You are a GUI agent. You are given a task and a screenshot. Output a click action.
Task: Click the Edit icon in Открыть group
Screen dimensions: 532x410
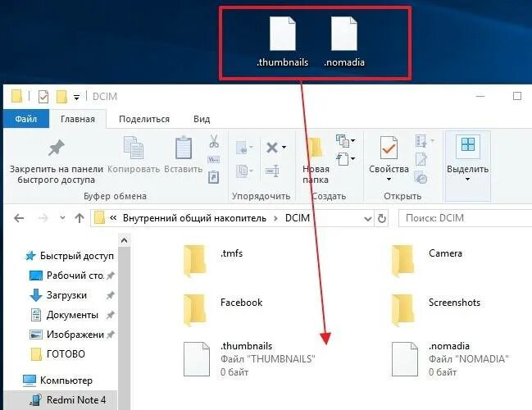tap(421, 159)
